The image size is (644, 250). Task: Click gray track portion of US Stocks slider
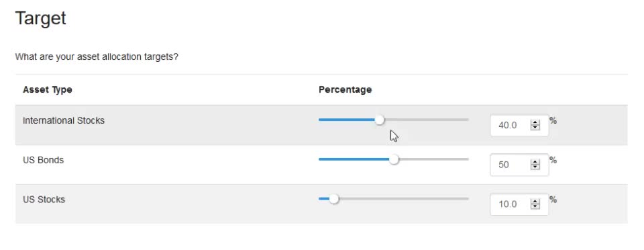pos(404,199)
